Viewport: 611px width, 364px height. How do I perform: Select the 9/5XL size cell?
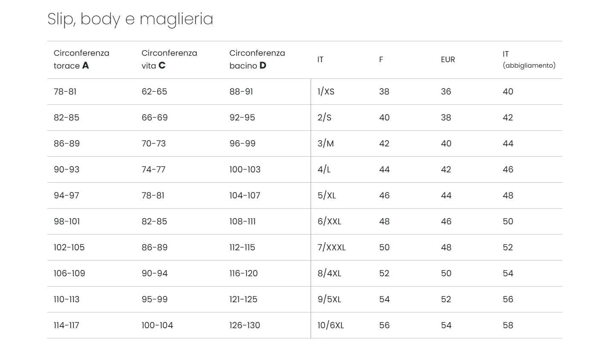click(x=329, y=299)
